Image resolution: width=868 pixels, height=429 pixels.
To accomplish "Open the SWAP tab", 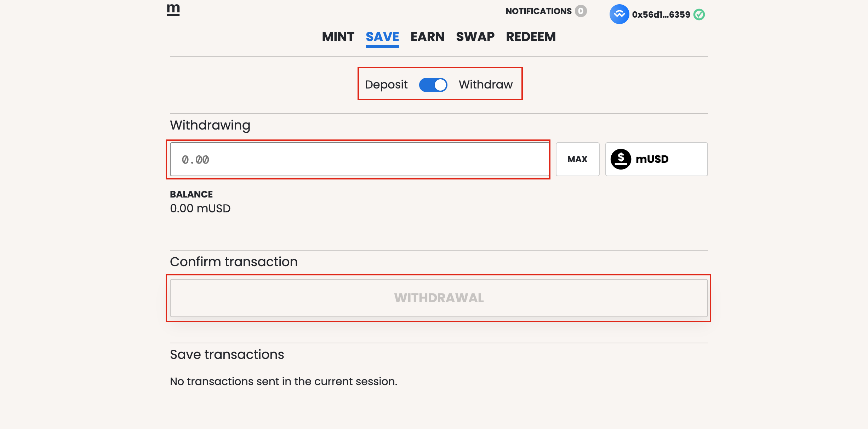I will [475, 37].
